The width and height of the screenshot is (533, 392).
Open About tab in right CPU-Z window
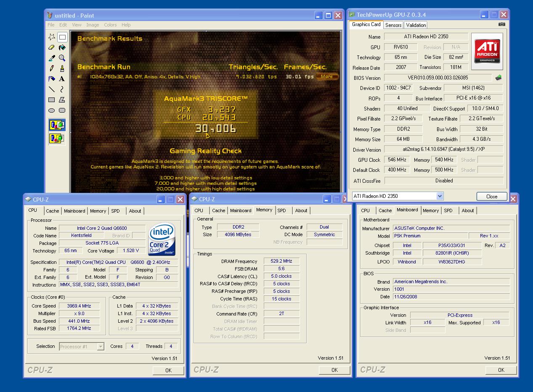pos(468,210)
